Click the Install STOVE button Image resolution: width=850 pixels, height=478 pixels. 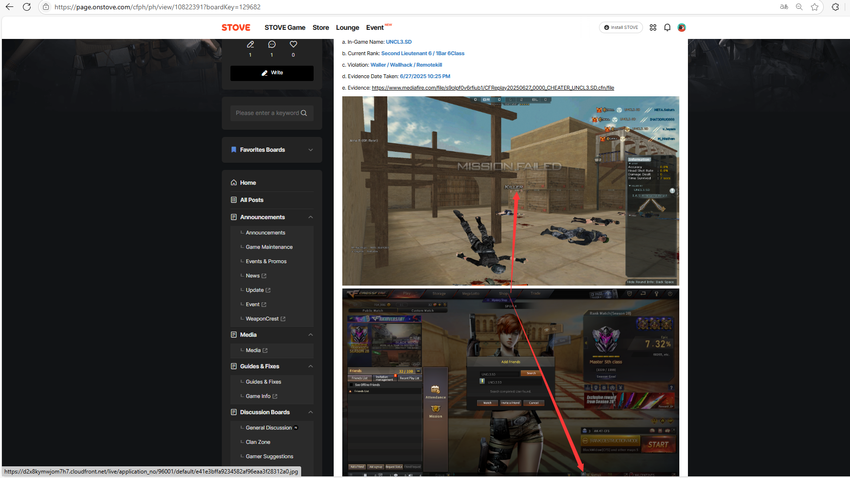tap(621, 27)
